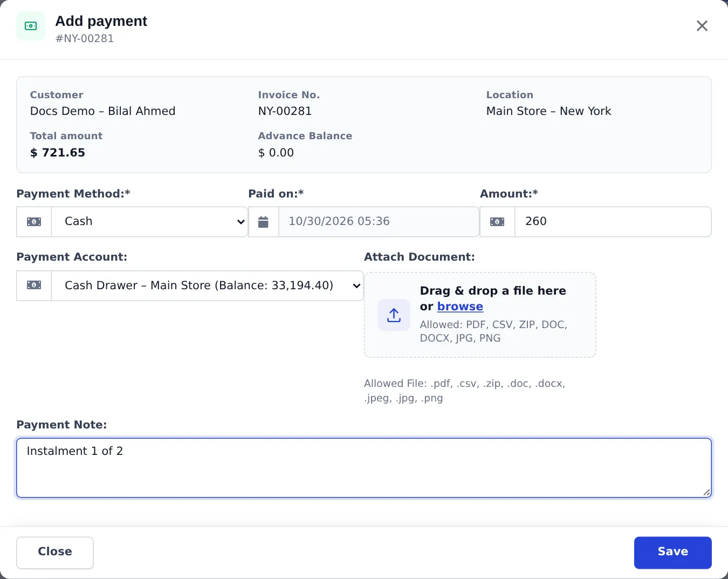
Task: Save the payment
Action: click(x=672, y=552)
